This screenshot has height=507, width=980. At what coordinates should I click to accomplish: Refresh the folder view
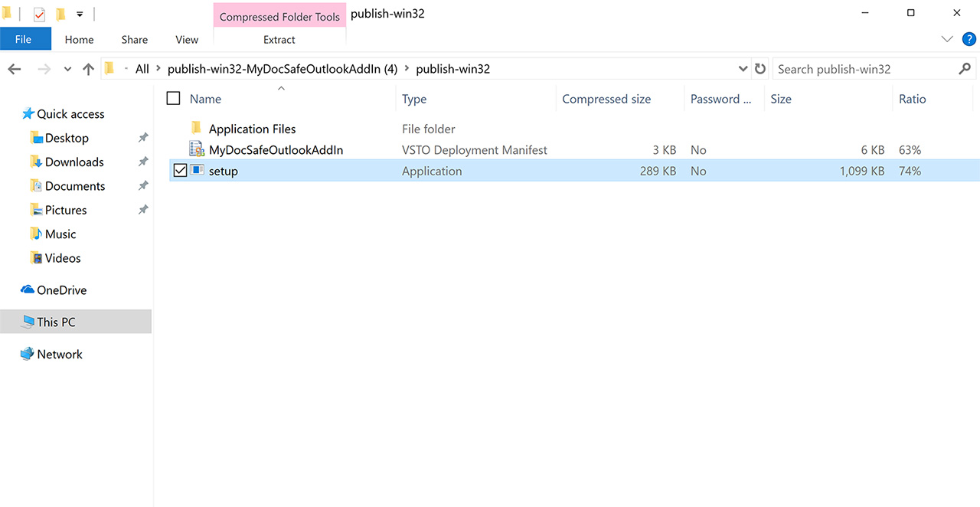[x=760, y=69]
